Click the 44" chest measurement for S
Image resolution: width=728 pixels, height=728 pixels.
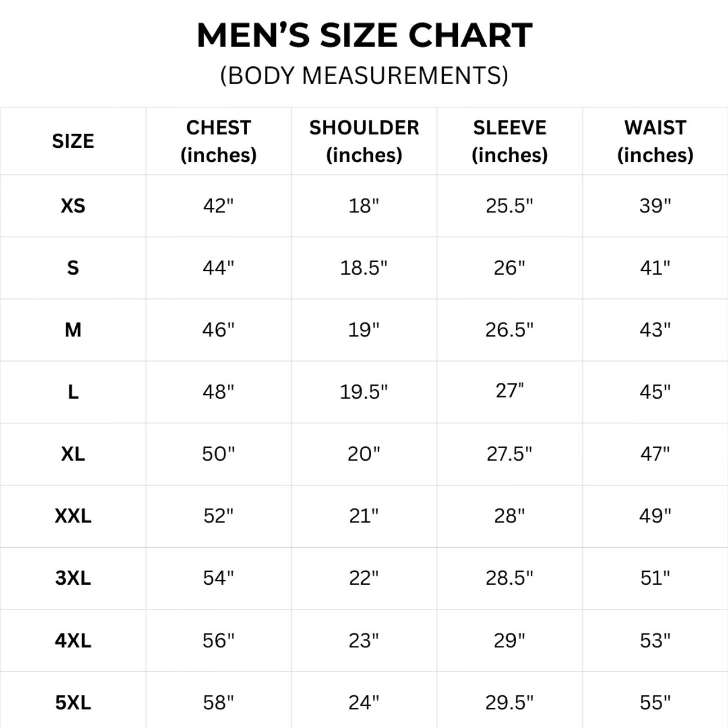pos(218,268)
